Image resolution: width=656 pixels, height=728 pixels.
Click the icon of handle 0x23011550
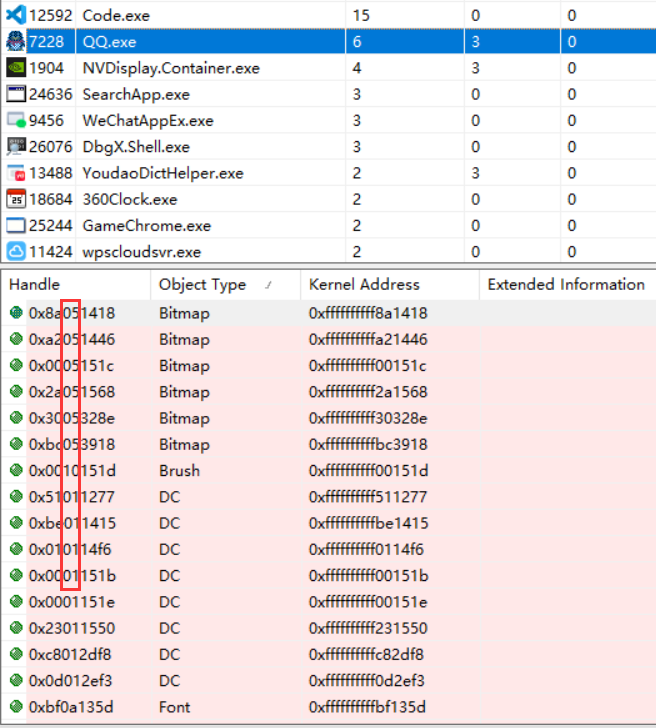click(16, 628)
